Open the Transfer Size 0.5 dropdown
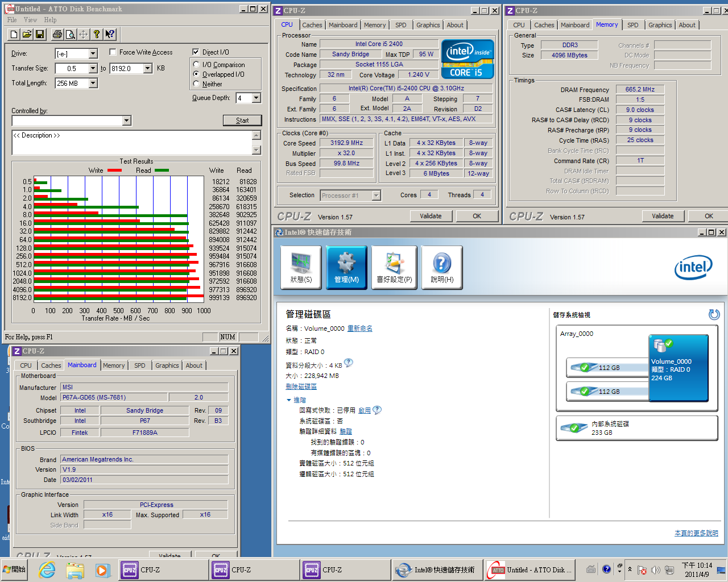728x582 pixels. coord(93,68)
